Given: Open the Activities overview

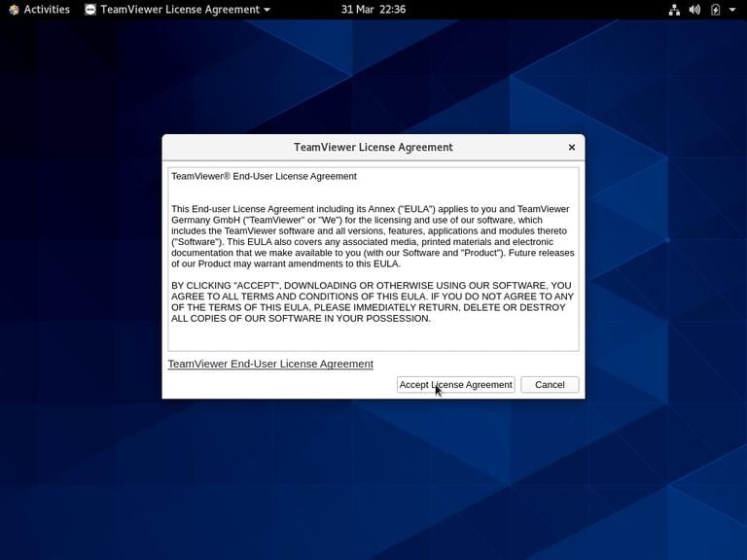Looking at the screenshot, I should pyautogui.click(x=40, y=10).
